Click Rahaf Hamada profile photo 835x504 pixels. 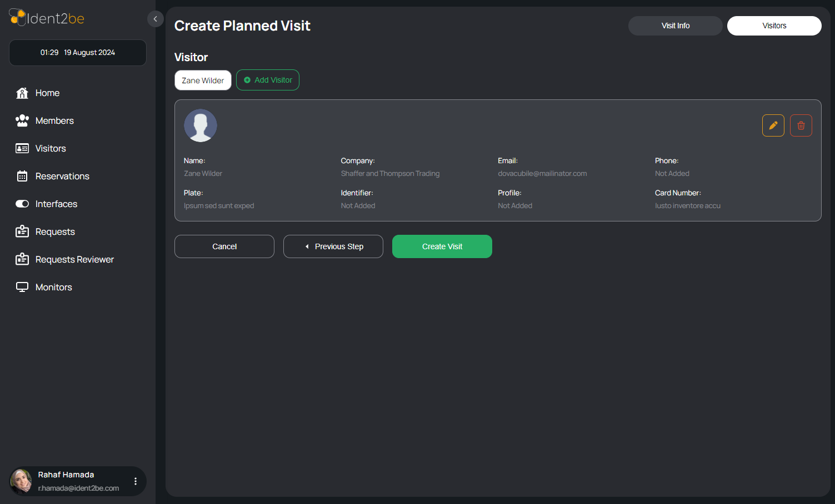21,481
